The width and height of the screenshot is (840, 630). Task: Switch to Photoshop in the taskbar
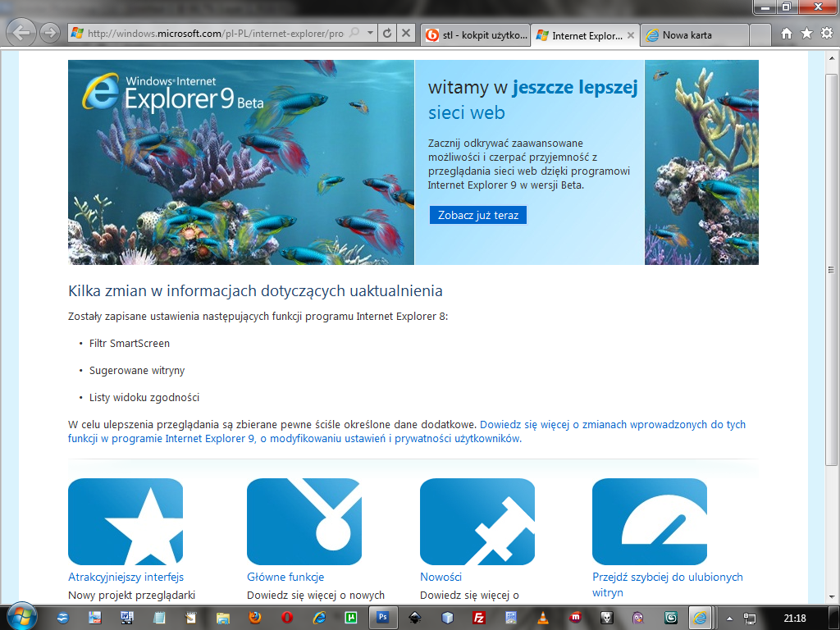pyautogui.click(x=382, y=618)
